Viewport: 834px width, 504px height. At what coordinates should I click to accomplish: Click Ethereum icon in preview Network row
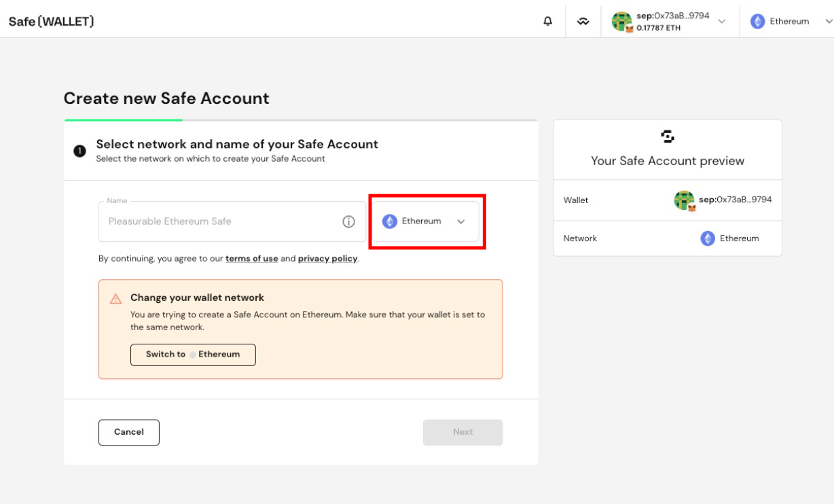point(708,238)
